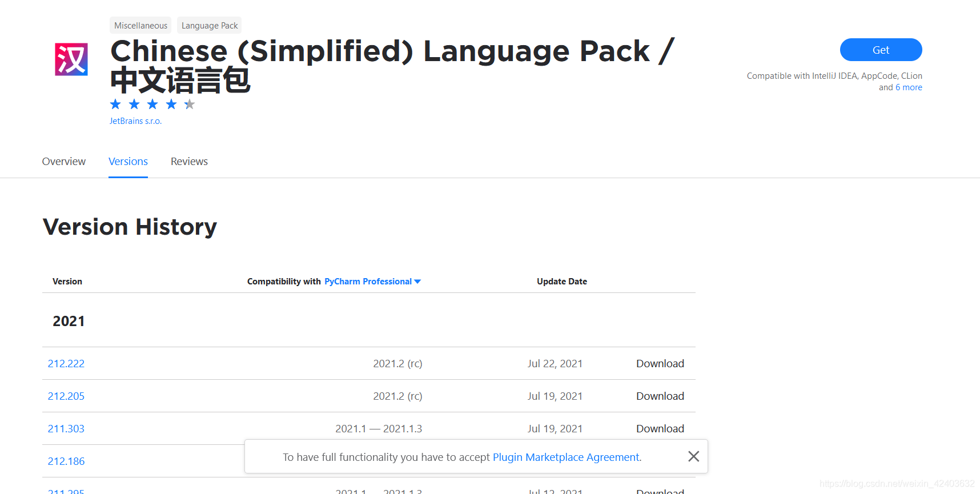Open version 211.303 details

(x=66, y=429)
